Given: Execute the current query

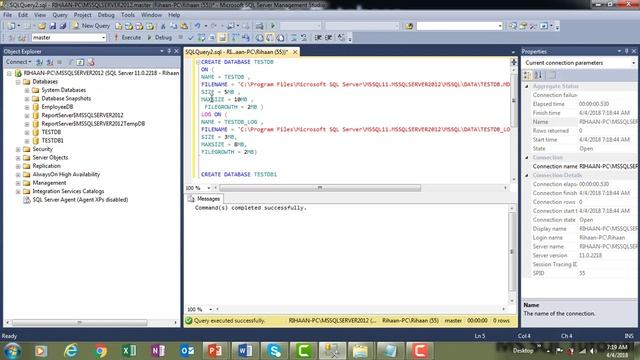Looking at the screenshot, I should [x=127, y=38].
